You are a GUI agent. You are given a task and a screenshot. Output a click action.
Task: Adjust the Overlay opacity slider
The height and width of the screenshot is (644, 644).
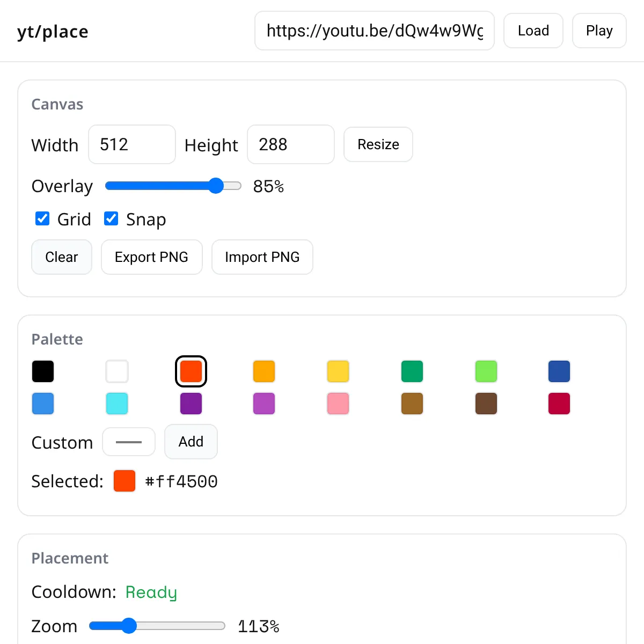coord(173,186)
